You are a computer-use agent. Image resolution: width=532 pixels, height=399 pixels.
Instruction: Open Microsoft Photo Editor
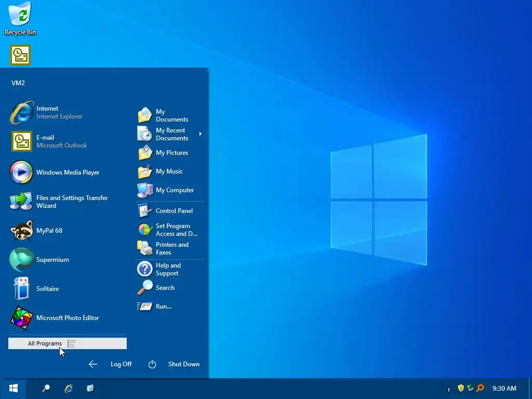pos(68,318)
